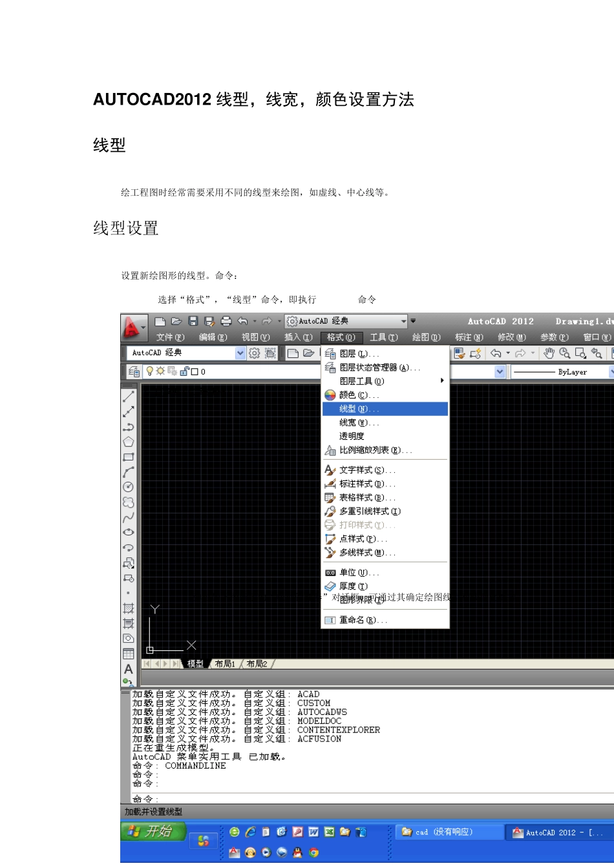Open the 绘图 menu
Image resolution: width=614 pixels, height=868 pixels.
[x=427, y=337]
